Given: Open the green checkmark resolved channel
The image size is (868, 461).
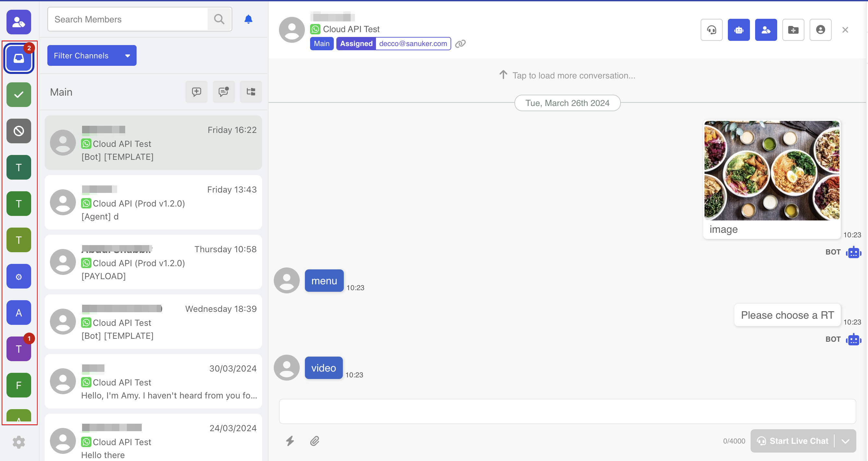Looking at the screenshot, I should 19,95.
